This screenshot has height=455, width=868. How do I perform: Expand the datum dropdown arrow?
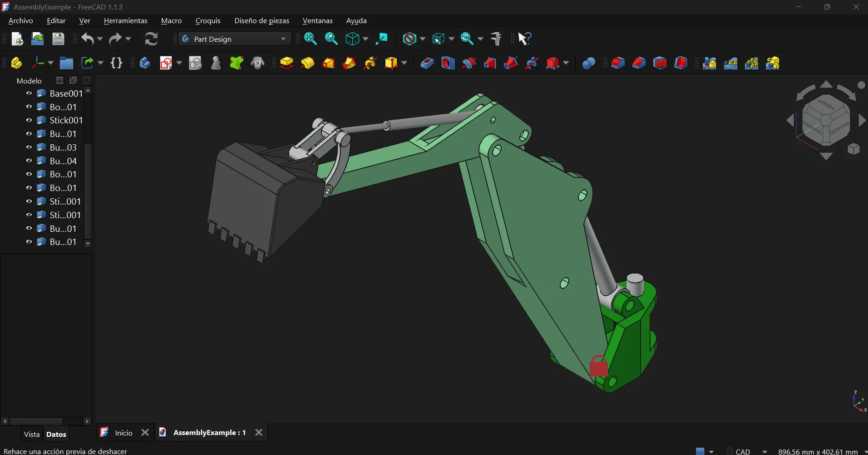[50, 63]
